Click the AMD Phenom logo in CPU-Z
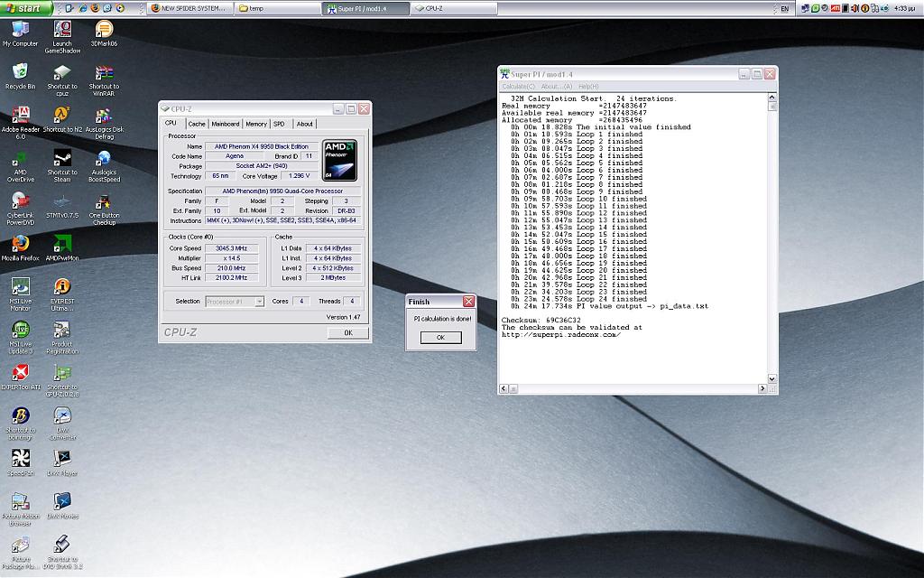Image resolution: width=924 pixels, height=578 pixels. click(x=340, y=161)
